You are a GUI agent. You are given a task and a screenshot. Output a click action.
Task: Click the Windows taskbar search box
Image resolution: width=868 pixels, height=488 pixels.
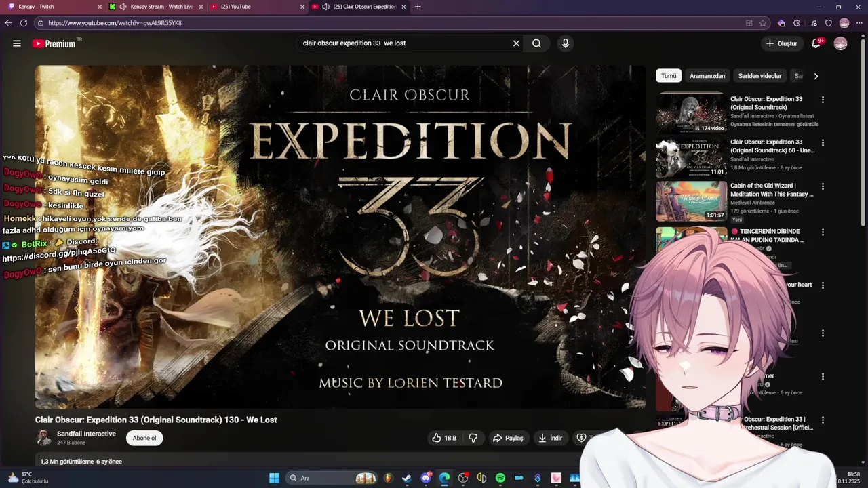(x=332, y=478)
